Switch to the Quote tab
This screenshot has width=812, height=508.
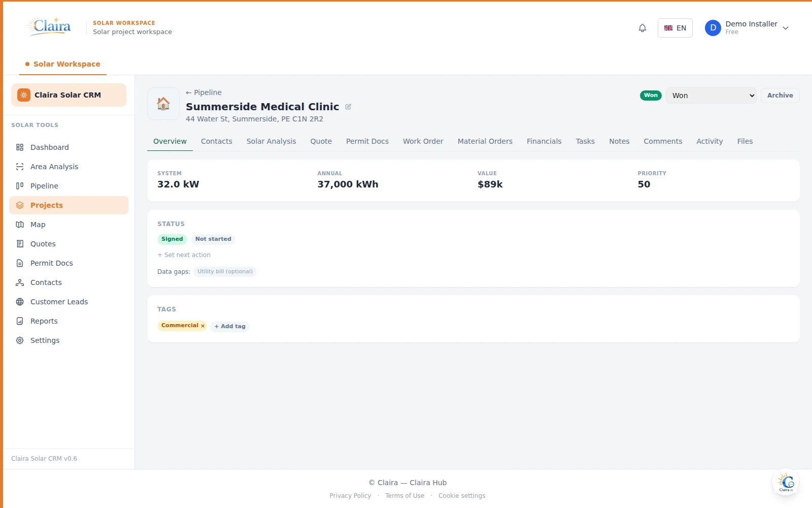click(321, 141)
